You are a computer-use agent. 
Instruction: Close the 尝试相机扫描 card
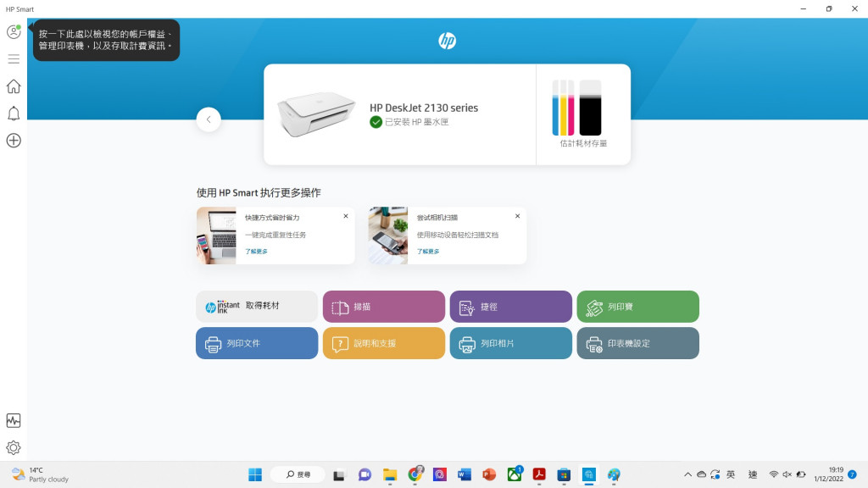pos(518,216)
